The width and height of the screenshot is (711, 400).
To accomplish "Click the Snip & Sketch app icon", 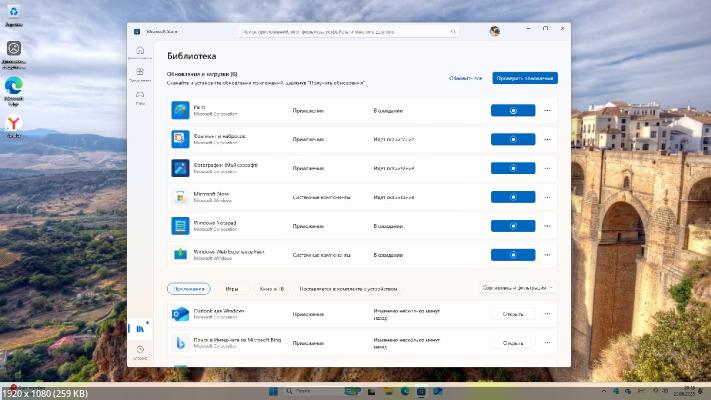I will [180, 139].
